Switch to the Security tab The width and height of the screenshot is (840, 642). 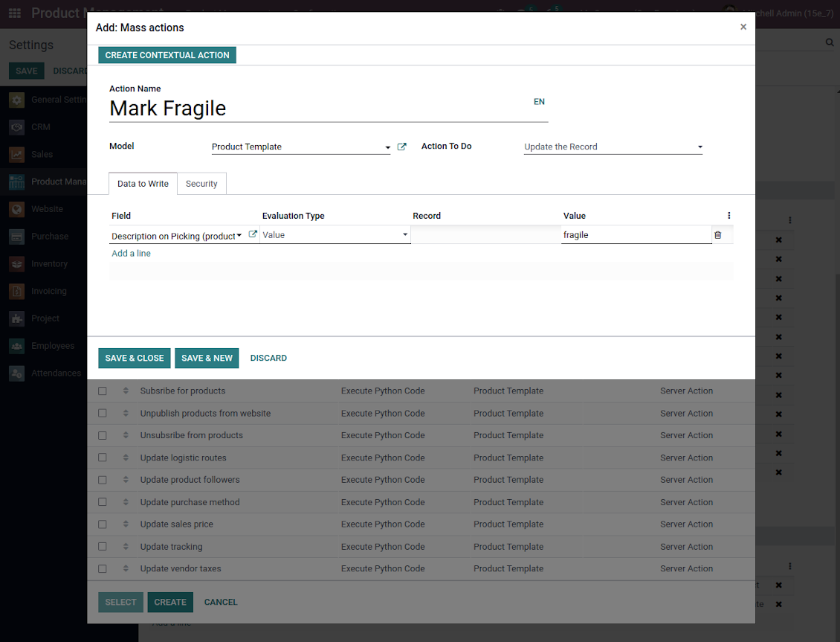(201, 184)
